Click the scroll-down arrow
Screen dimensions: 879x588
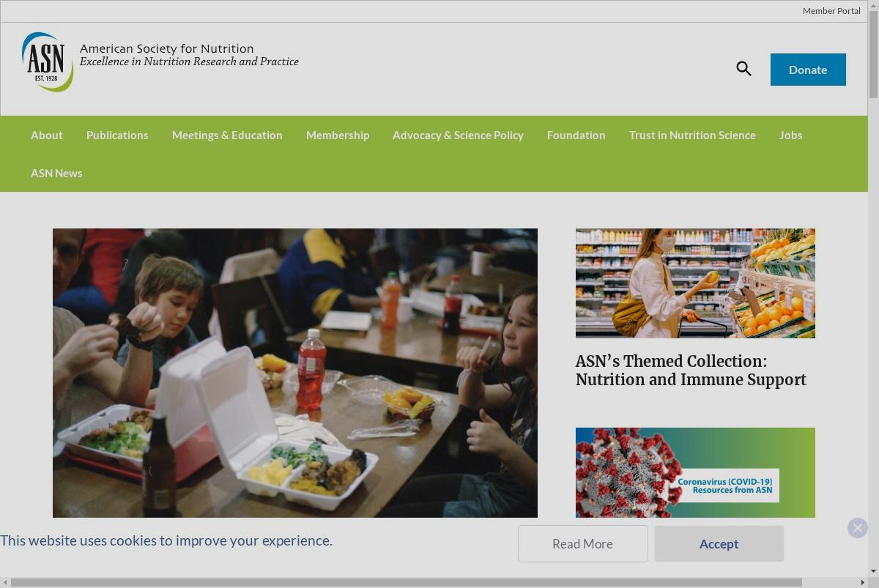873,572
